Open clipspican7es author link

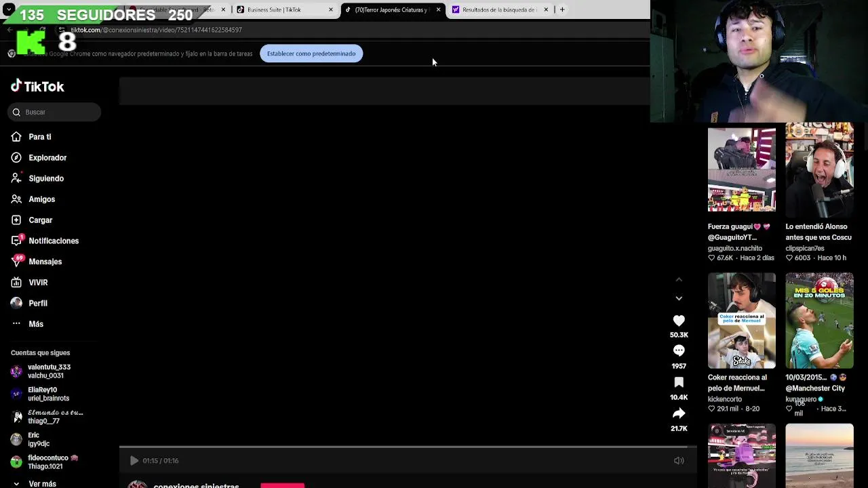click(x=805, y=248)
